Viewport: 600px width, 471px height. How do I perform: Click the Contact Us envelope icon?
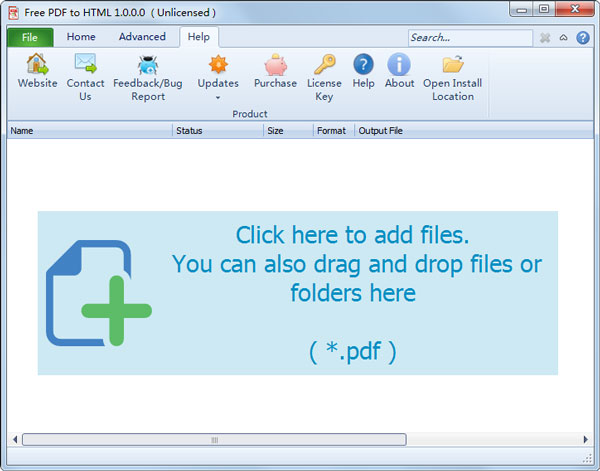tap(85, 63)
